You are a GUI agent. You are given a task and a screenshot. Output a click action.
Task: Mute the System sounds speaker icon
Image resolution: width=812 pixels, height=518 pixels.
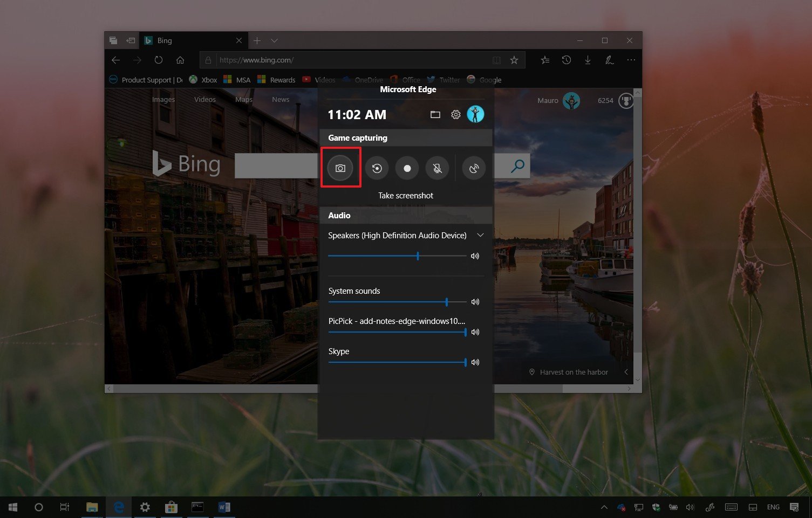475,302
